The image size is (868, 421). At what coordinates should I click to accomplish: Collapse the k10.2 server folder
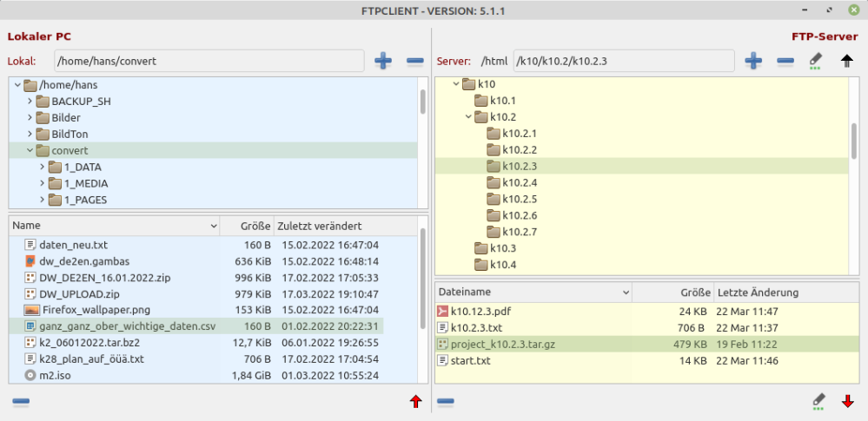(x=468, y=117)
